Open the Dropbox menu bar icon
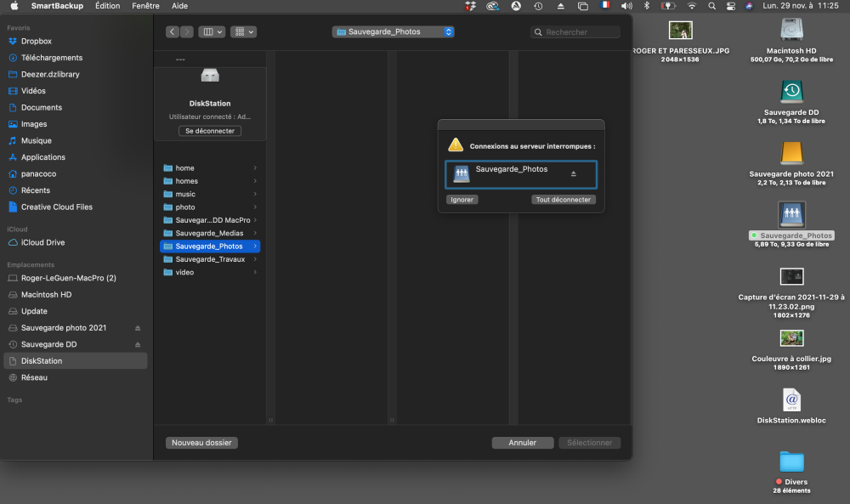 (470, 6)
